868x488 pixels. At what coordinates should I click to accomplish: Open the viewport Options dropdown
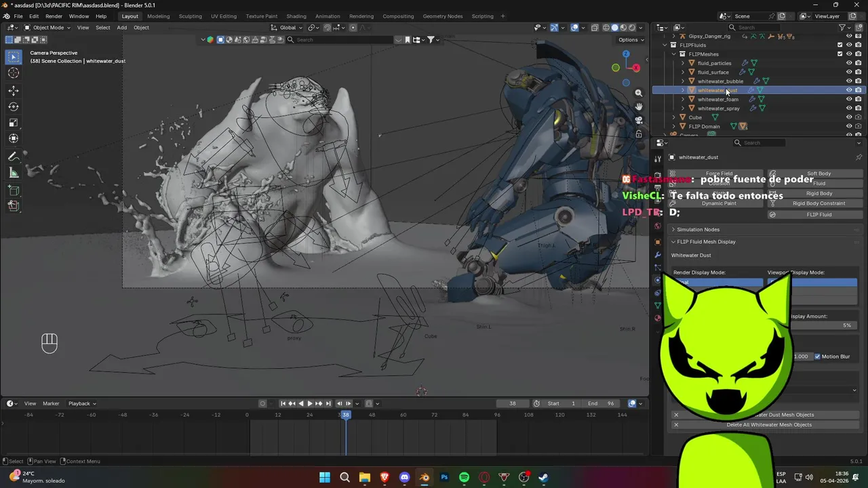(630, 40)
